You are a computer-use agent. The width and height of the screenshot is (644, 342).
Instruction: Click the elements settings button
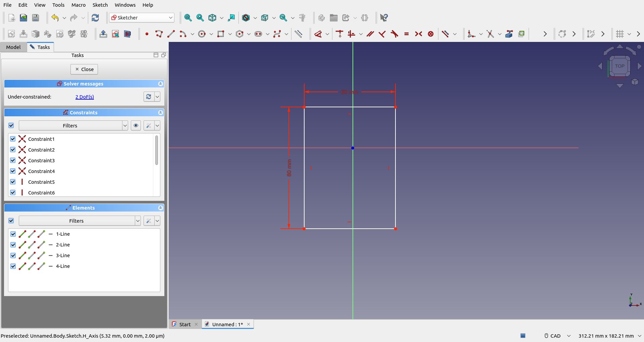point(149,221)
